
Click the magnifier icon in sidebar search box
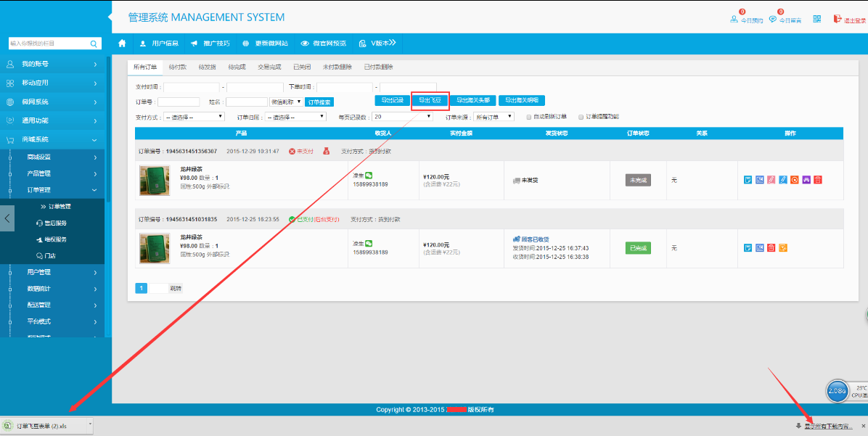(x=94, y=44)
